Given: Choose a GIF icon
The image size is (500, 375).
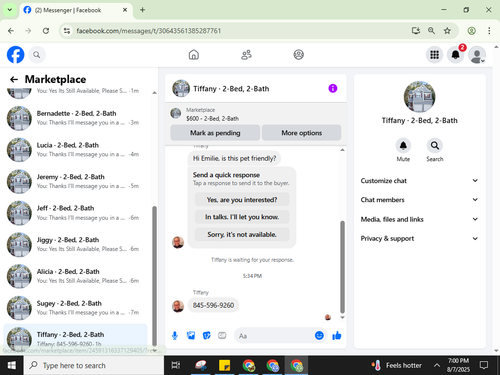Looking at the screenshot, I should pyautogui.click(x=222, y=335).
